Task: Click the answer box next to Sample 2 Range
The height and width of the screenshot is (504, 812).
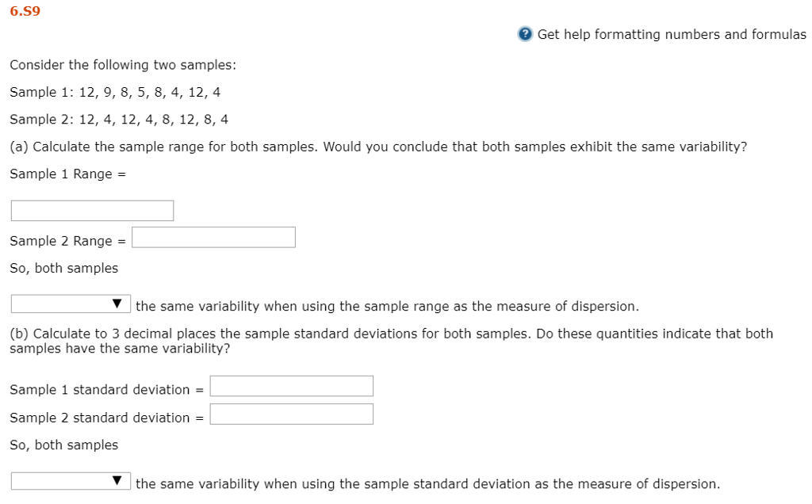Action: pos(213,237)
